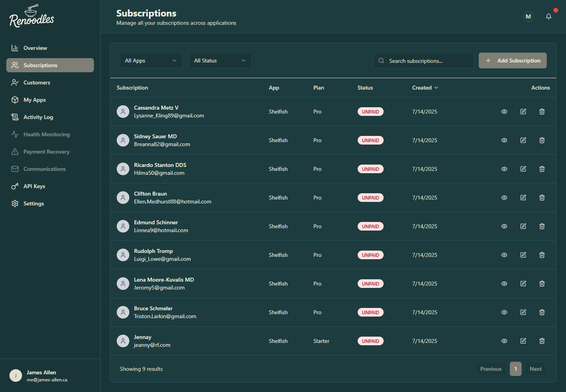Click the Next pagination button
The width and height of the screenshot is (566, 392).
click(535, 369)
